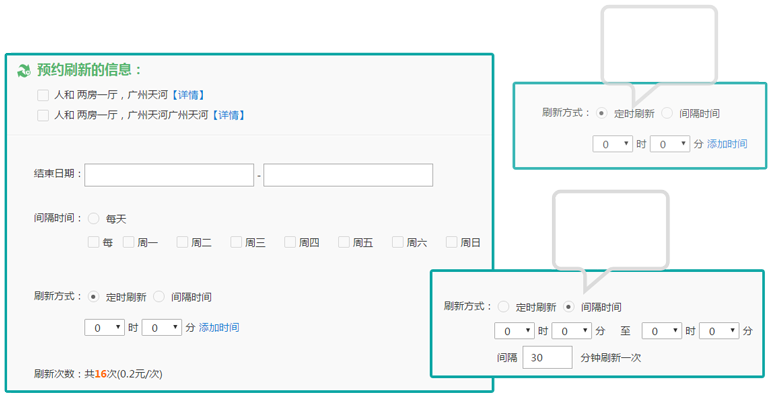Open 详情 link of the first listing
Screen dimensions: 770x400
(187, 95)
